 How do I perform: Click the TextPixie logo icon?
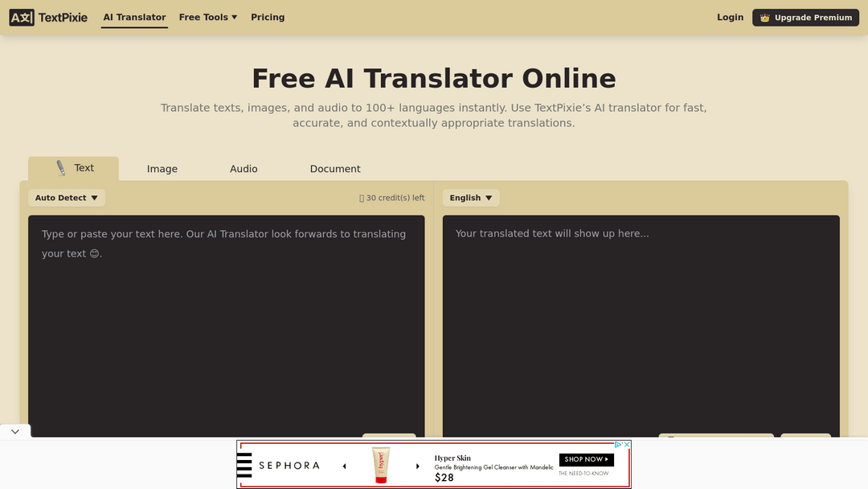(22, 17)
